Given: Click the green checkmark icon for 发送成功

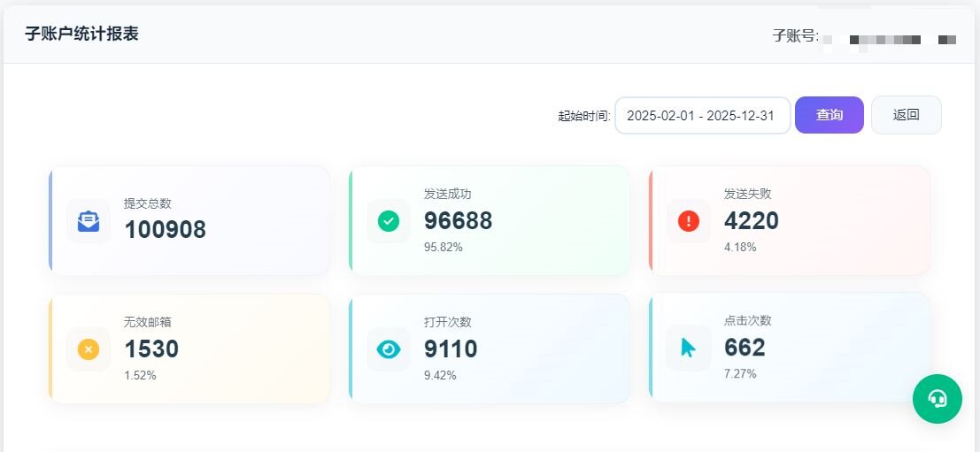Looking at the screenshot, I should coord(389,221).
